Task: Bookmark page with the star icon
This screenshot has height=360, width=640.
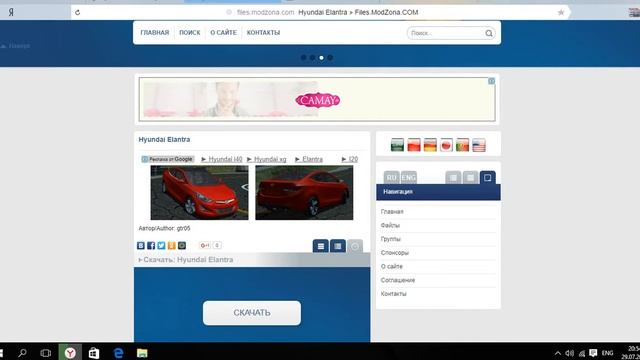Action: (x=561, y=13)
